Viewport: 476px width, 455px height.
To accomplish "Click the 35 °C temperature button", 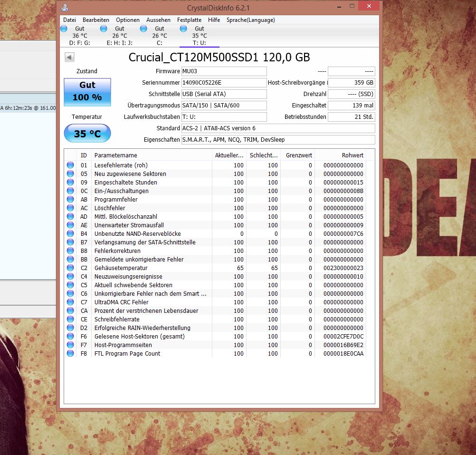I will tap(87, 133).
